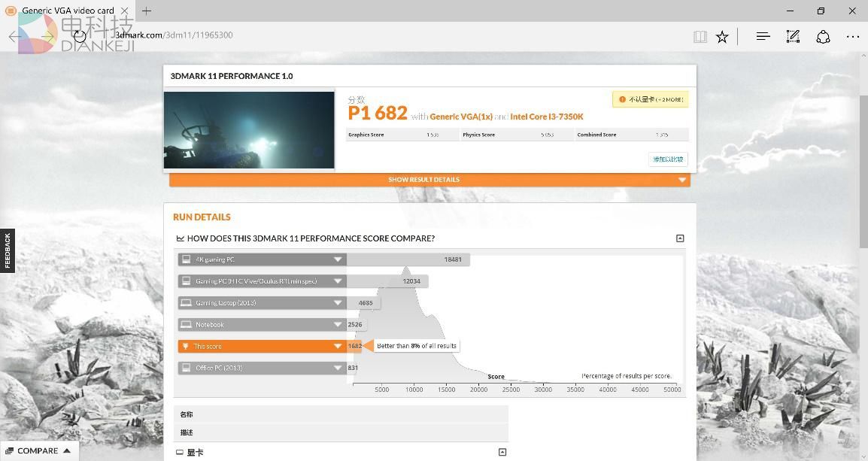Click the Share icon in toolbar
Viewport: 868px width, 461px height.
pyautogui.click(x=823, y=36)
